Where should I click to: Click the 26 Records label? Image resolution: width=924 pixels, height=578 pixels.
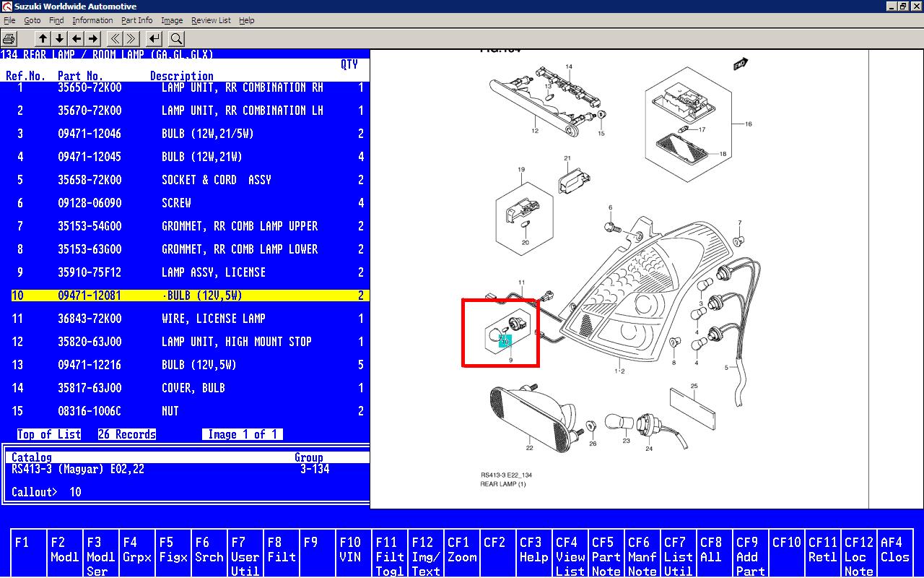[127, 434]
